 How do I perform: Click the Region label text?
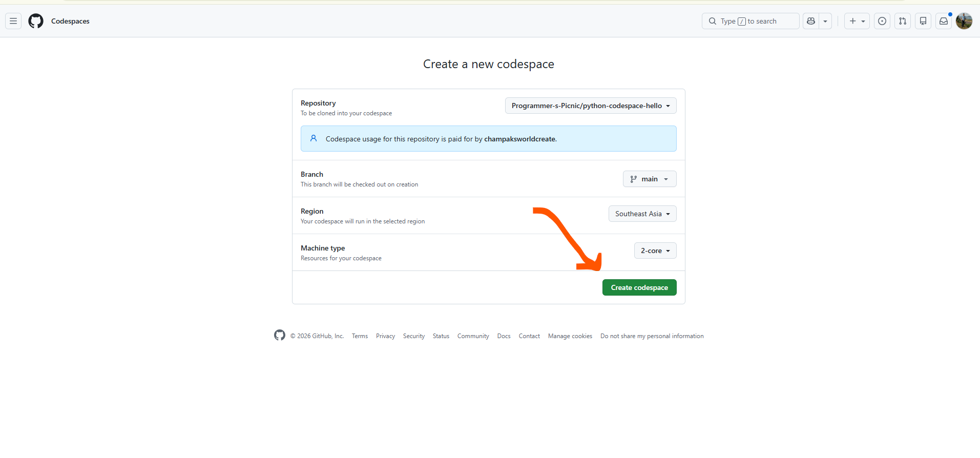coord(312,211)
